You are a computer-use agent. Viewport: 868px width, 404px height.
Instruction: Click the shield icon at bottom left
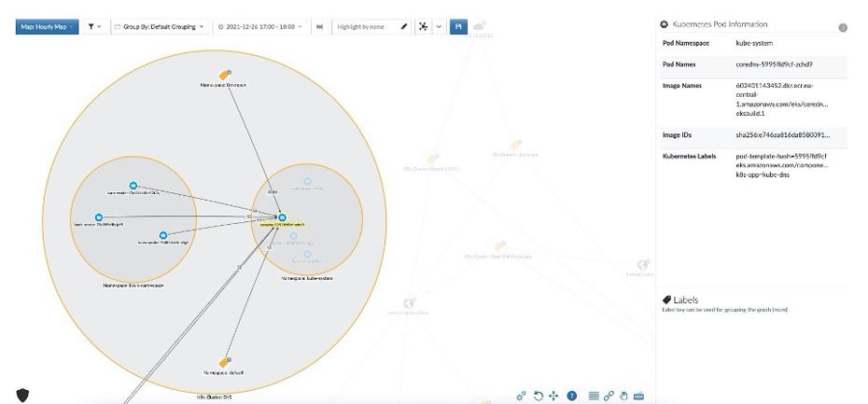(22, 395)
